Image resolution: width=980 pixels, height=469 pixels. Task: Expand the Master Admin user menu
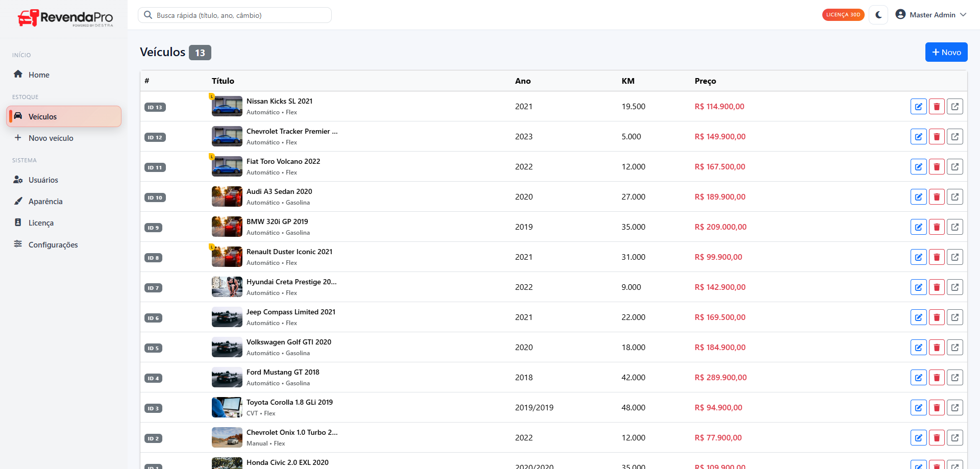click(x=931, y=15)
